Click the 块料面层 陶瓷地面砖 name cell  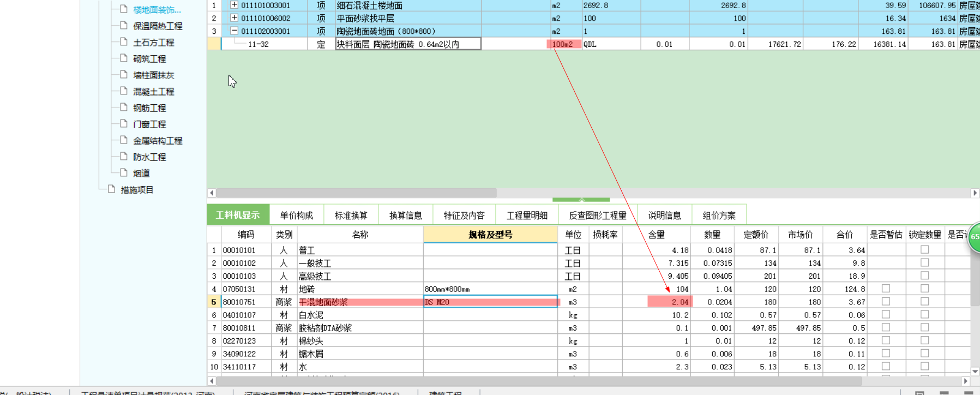pyautogui.click(x=408, y=44)
